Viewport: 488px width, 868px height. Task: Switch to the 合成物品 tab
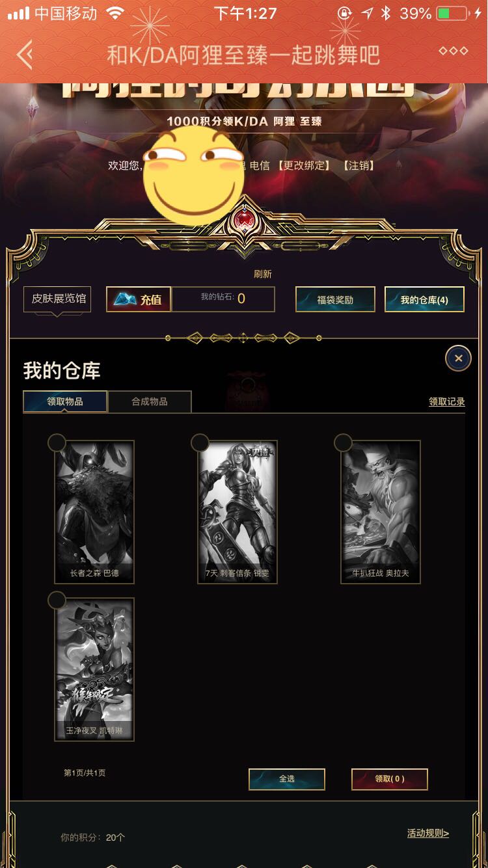click(x=150, y=401)
